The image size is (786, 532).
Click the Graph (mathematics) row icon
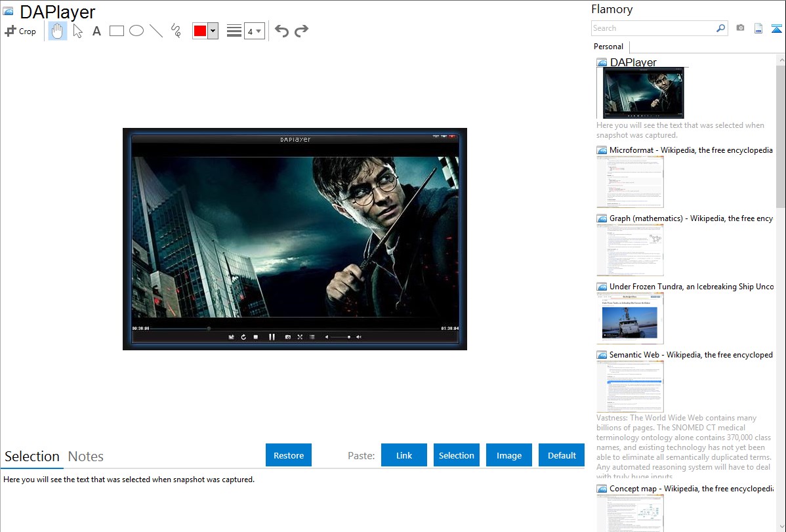pyautogui.click(x=602, y=218)
